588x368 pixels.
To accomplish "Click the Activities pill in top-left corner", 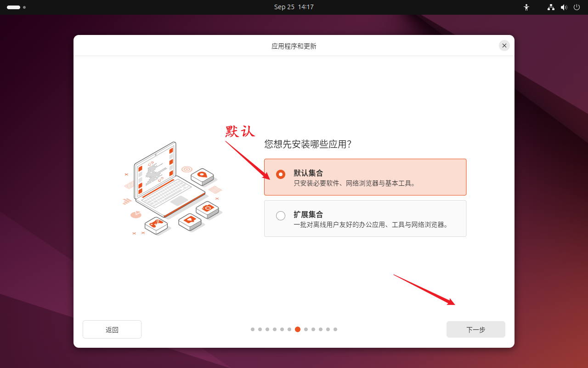I will click(16, 7).
